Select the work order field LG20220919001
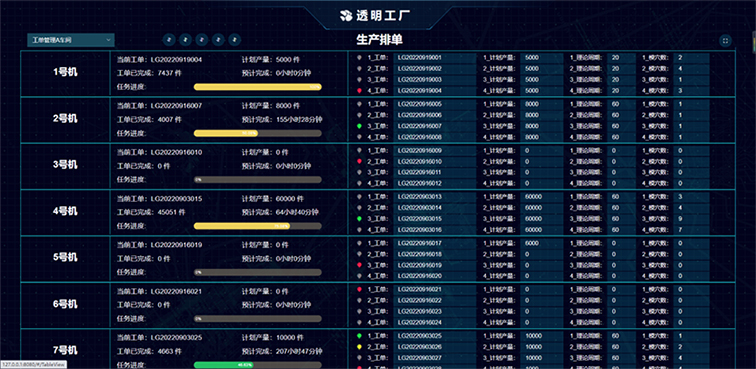 pos(434,57)
